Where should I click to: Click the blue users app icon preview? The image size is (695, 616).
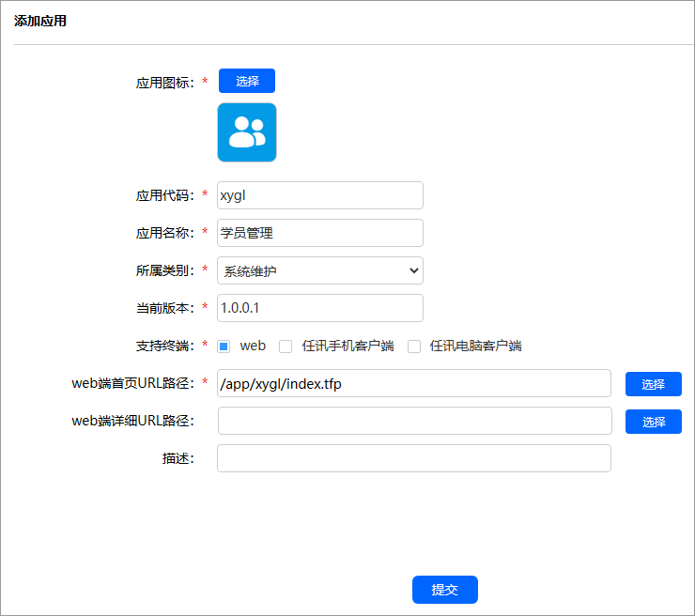coord(247,132)
